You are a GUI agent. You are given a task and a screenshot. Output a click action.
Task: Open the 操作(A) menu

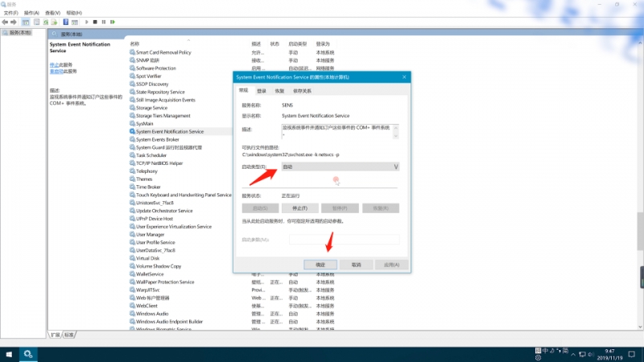pos(31,13)
